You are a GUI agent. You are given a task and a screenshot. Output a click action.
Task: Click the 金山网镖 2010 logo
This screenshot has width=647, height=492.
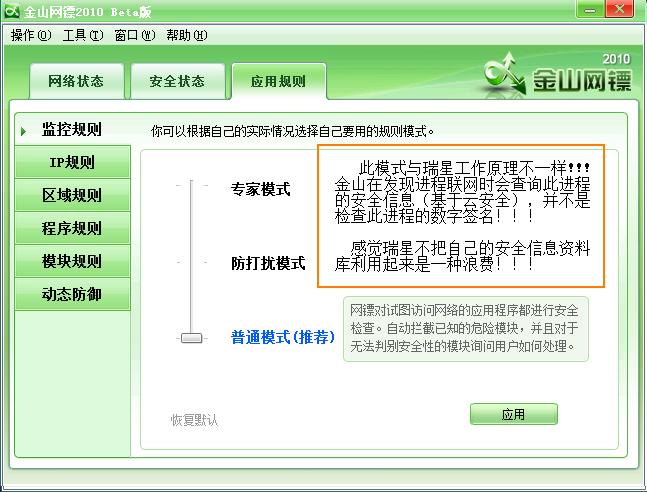pyautogui.click(x=557, y=75)
